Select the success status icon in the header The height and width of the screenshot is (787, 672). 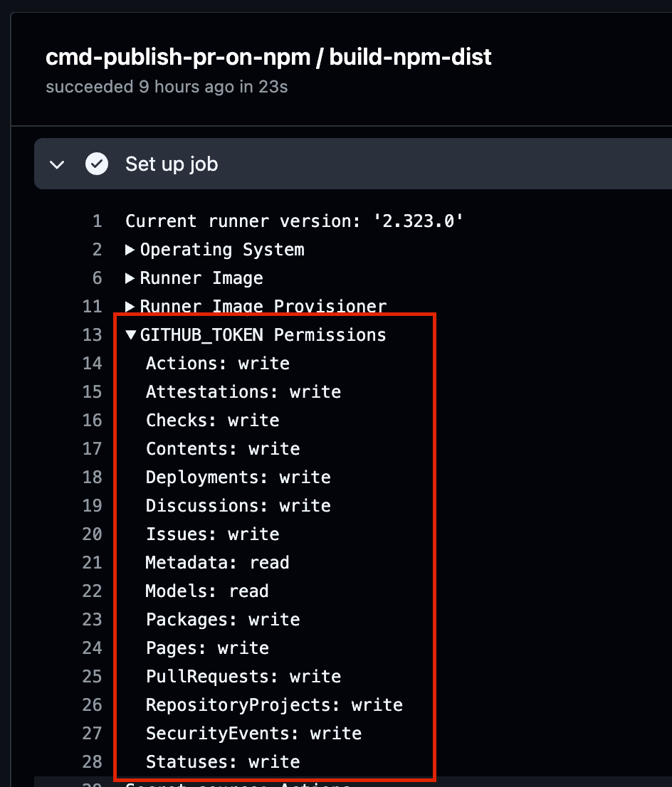(x=97, y=164)
